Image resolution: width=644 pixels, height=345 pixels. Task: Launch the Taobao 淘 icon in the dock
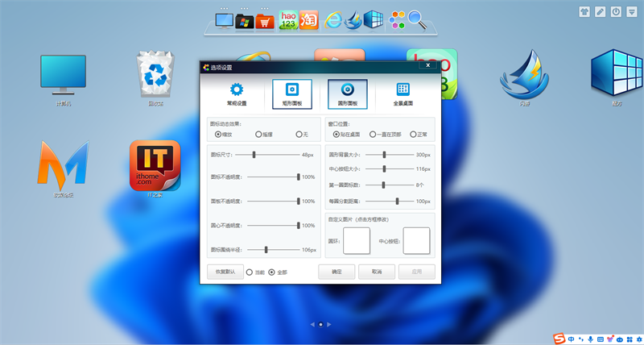309,19
